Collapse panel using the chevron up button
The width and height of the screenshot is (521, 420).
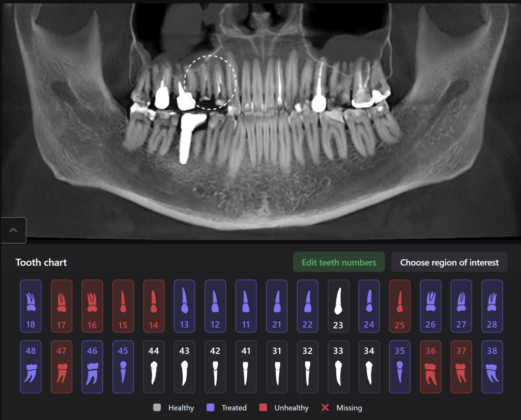tap(14, 230)
